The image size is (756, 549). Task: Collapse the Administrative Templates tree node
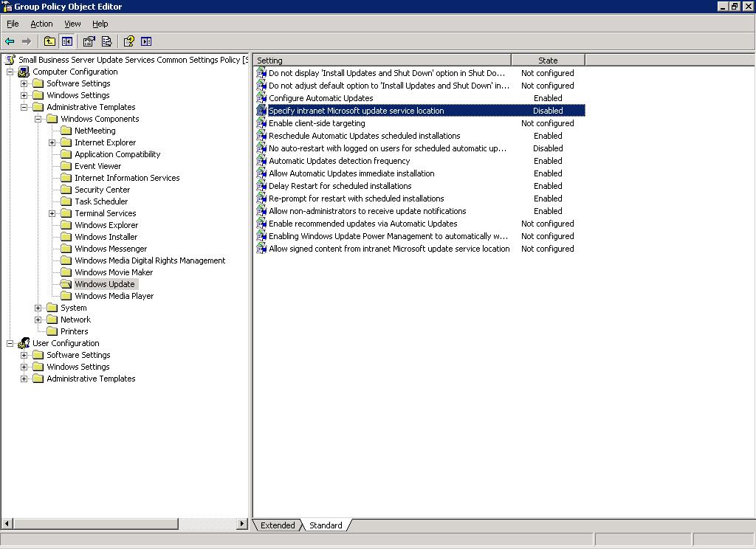tap(24, 107)
